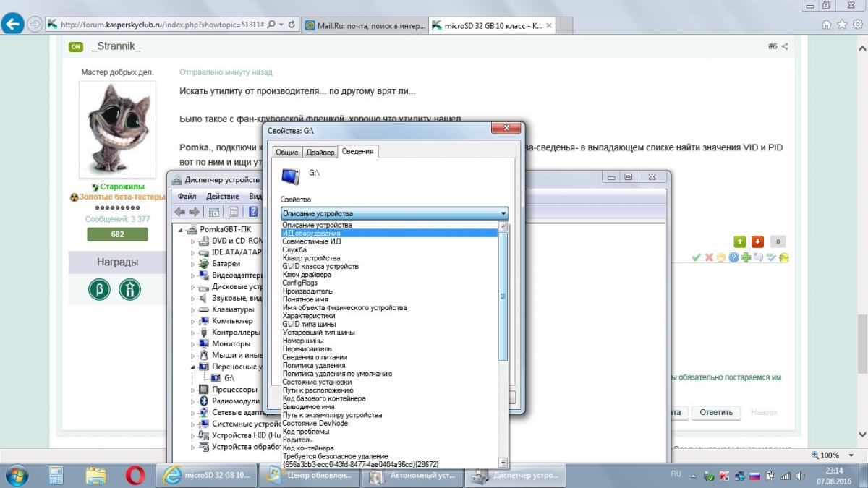Click the "682" reputation badge

tap(117, 234)
